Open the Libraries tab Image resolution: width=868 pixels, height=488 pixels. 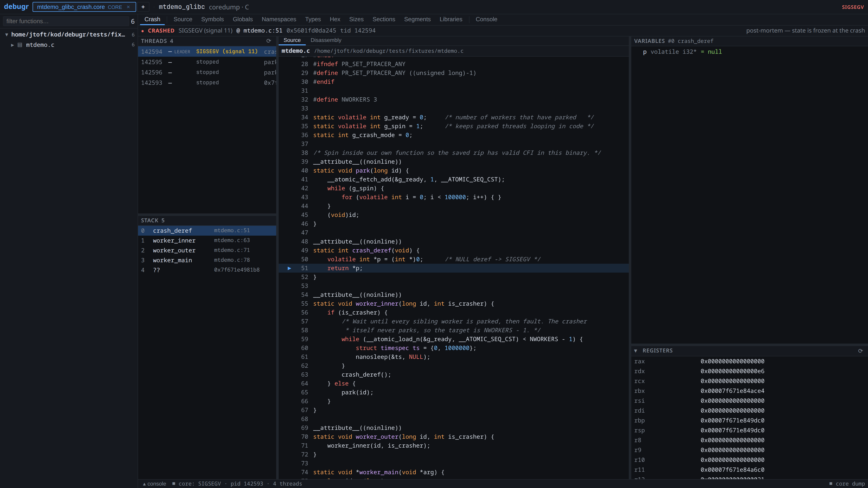tap(451, 19)
